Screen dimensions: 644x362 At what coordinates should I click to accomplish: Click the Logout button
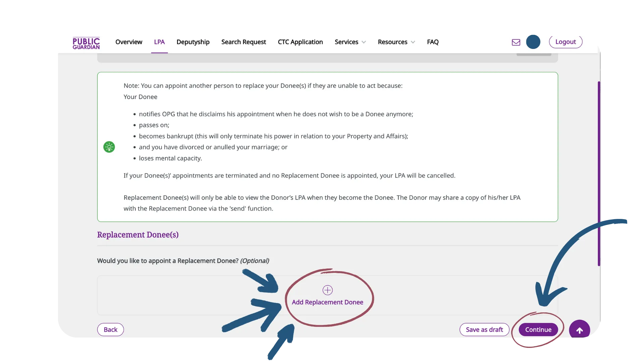566,42
